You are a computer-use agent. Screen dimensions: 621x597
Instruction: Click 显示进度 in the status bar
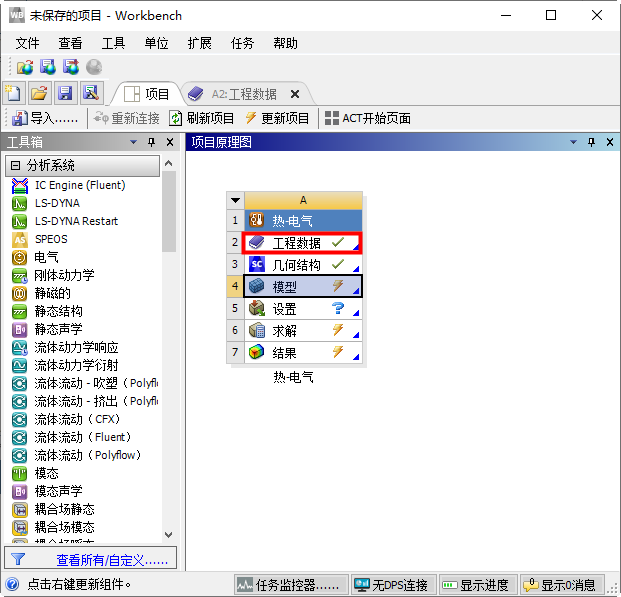478,585
